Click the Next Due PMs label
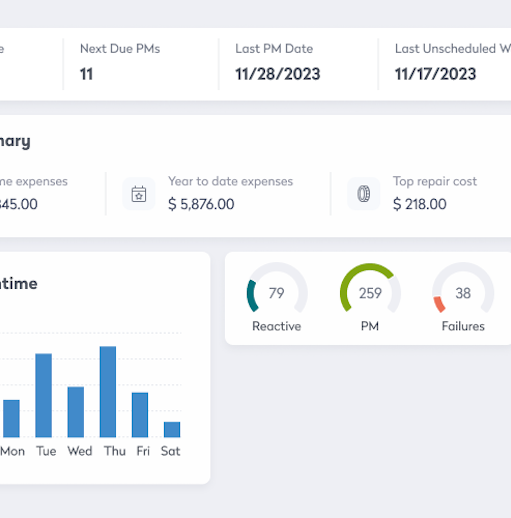The image size is (511, 518). coord(120,49)
